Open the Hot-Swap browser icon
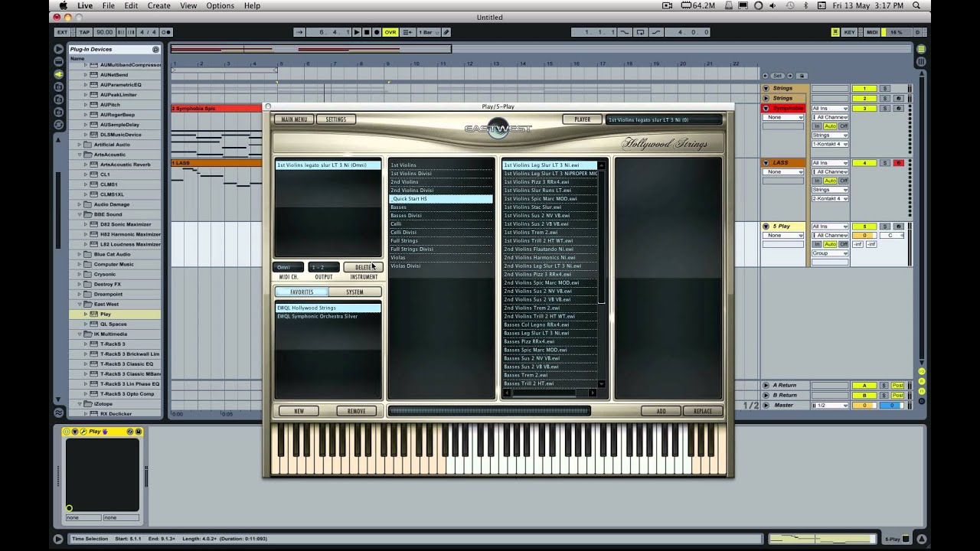The height and width of the screenshot is (551, 980). pyautogui.click(x=58, y=124)
